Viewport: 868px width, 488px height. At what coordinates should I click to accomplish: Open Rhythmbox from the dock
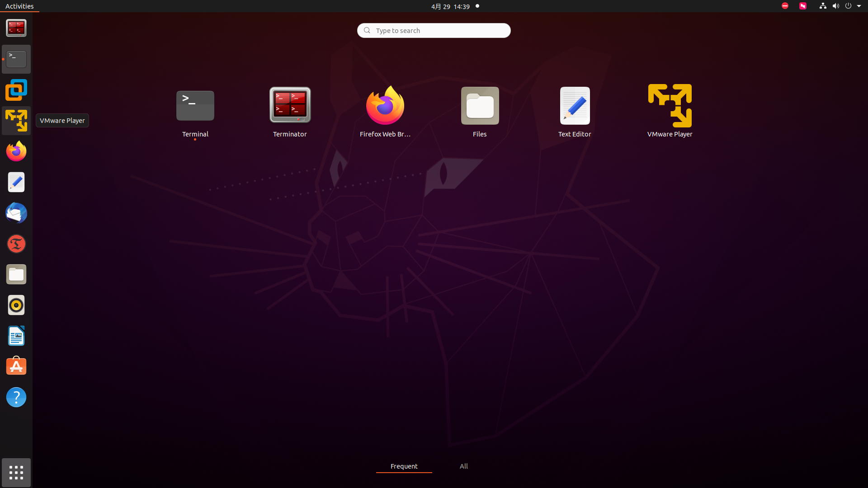16,305
